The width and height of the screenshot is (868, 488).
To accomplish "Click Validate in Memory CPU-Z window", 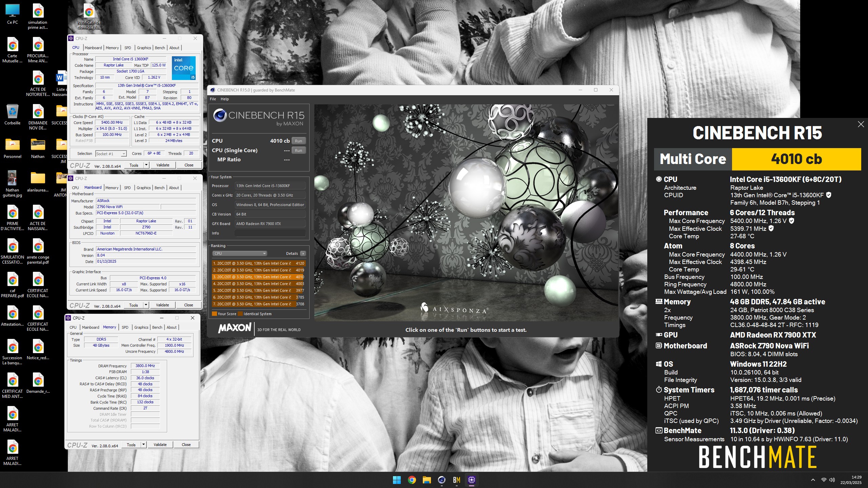I will tap(160, 445).
